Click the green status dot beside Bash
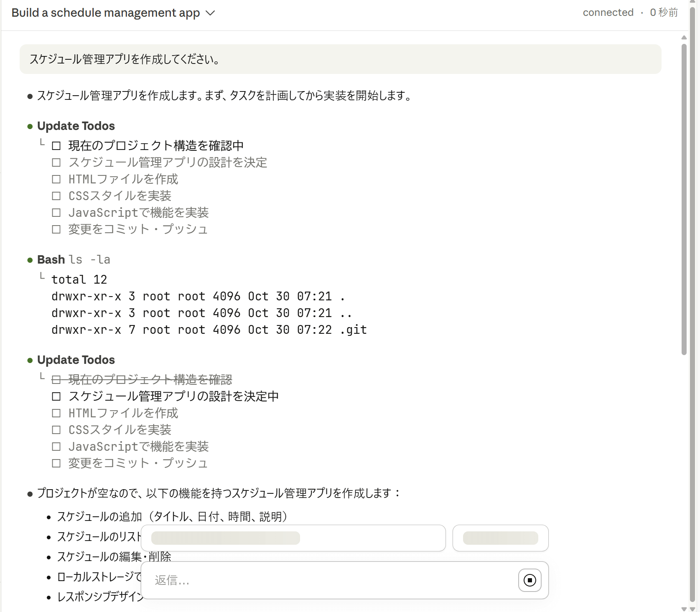Viewport: 700px width, 612px height. pos(30,260)
